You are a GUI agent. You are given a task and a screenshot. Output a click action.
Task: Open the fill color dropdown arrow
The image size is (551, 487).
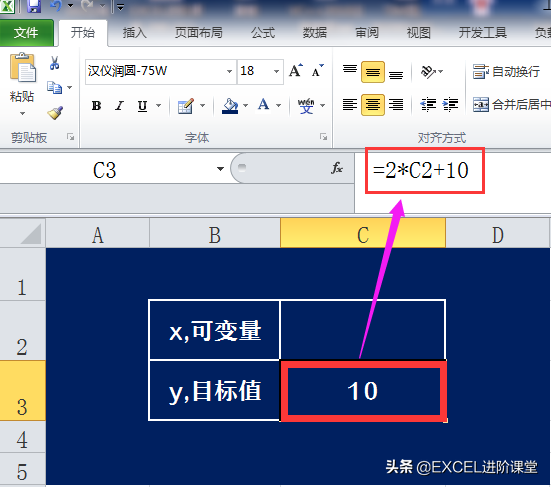click(x=246, y=105)
